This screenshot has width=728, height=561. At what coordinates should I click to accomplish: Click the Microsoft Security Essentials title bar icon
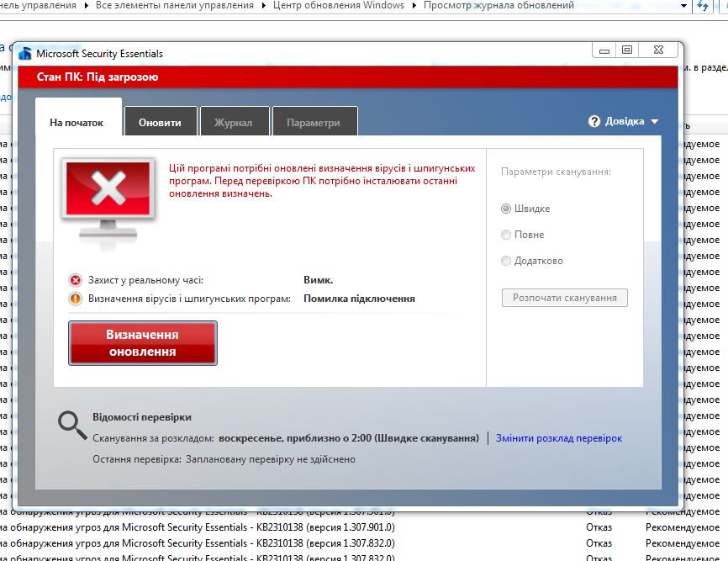click(25, 53)
